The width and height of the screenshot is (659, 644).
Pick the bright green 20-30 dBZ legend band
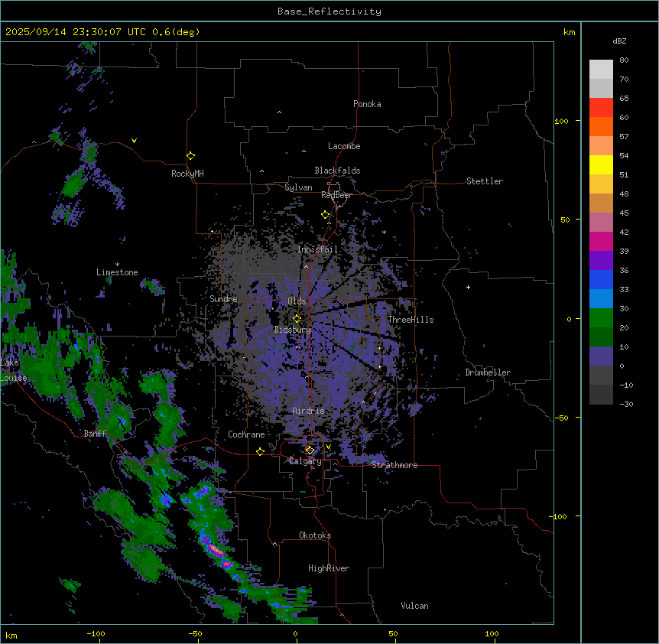click(601, 318)
